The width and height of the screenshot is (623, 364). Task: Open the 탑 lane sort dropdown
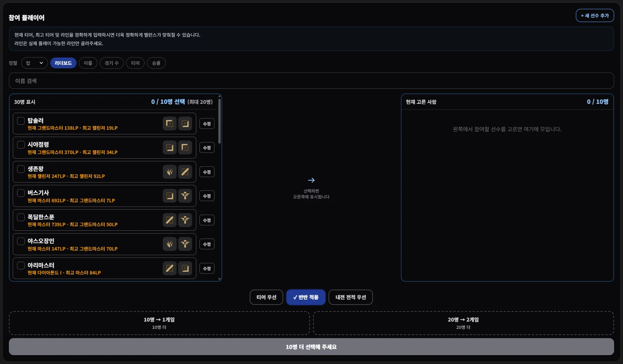34,63
